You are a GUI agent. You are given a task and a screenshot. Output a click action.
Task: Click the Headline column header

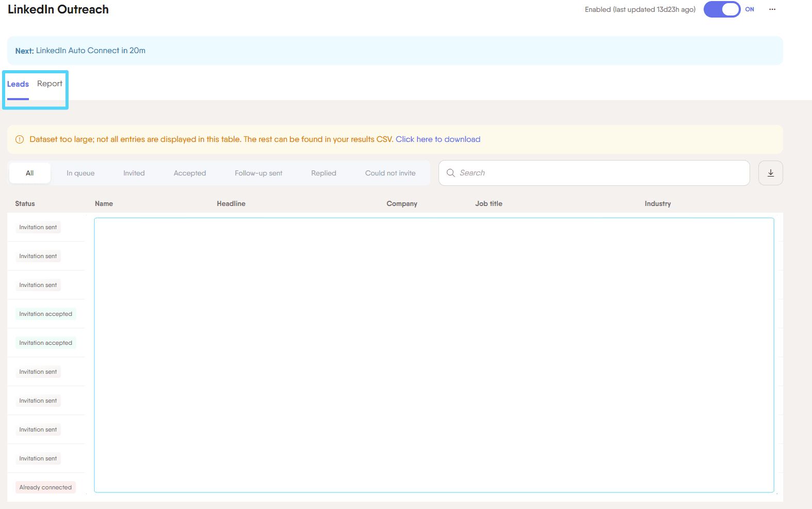coord(231,203)
